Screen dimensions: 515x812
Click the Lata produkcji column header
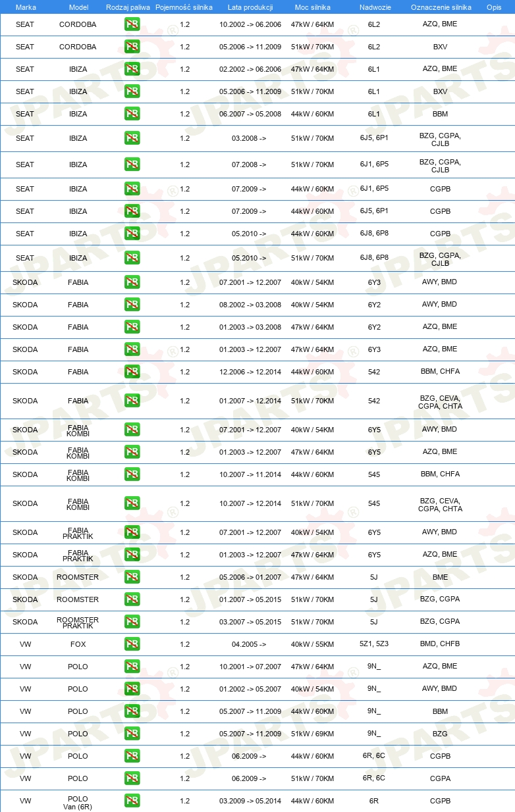250,7
